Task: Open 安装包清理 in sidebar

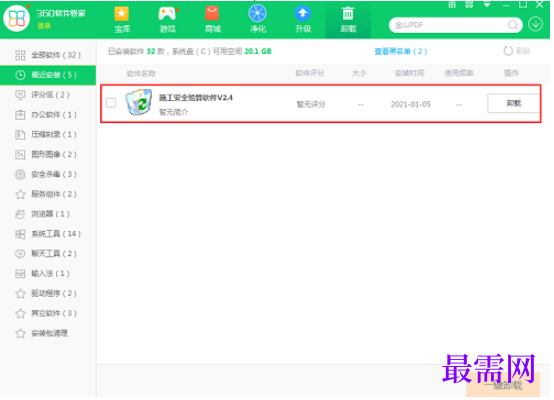Action: coord(48,333)
